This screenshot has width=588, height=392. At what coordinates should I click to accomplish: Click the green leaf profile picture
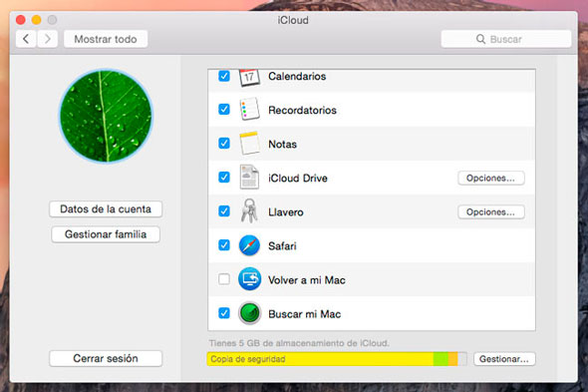click(106, 116)
